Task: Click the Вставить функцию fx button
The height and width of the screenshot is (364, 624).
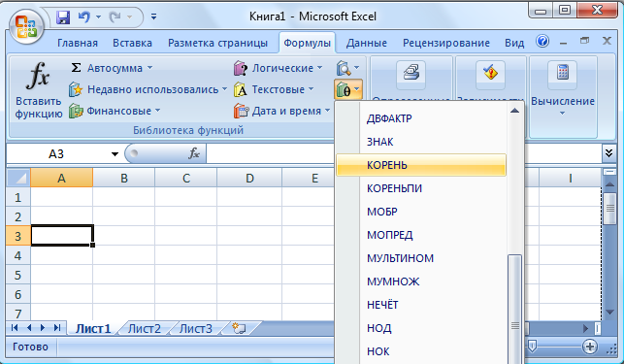Action: coord(38,90)
